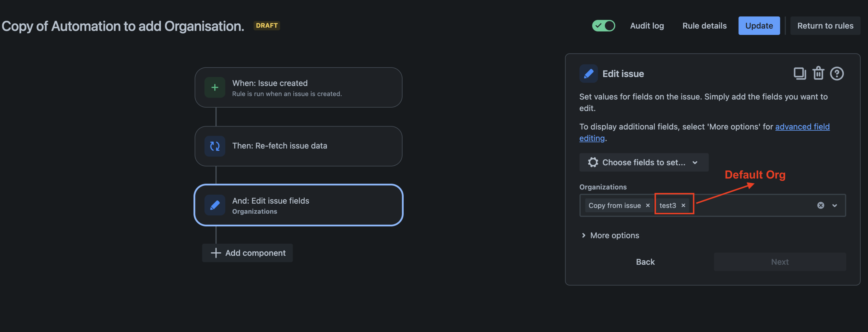The width and height of the screenshot is (868, 332).
Task: Remove the test3 organization chip
Action: [683, 205]
